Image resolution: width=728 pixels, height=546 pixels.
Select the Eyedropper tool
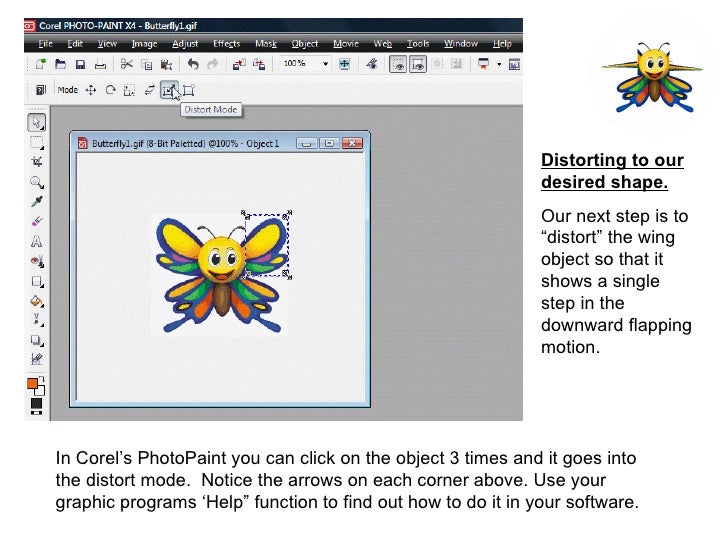pos(37,201)
